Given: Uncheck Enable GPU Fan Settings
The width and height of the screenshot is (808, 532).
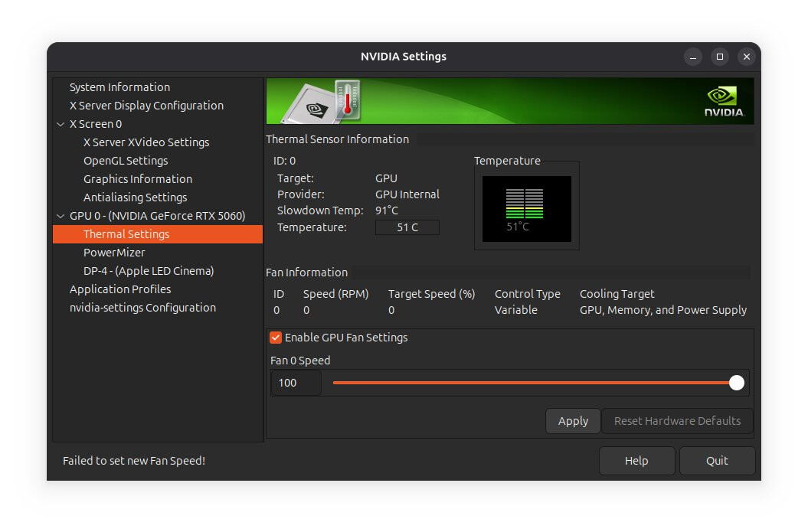Looking at the screenshot, I should pos(276,338).
